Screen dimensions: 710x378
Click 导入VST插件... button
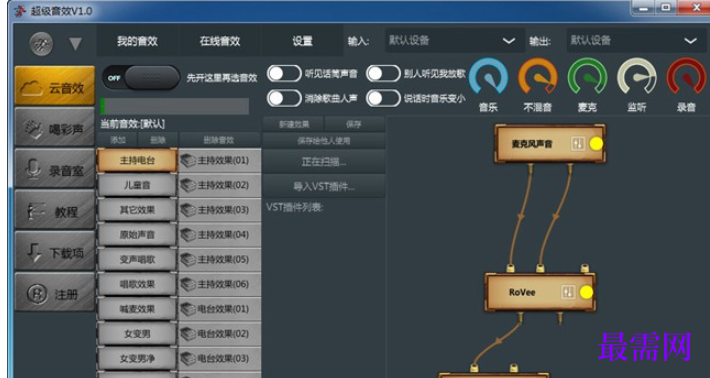point(324,186)
